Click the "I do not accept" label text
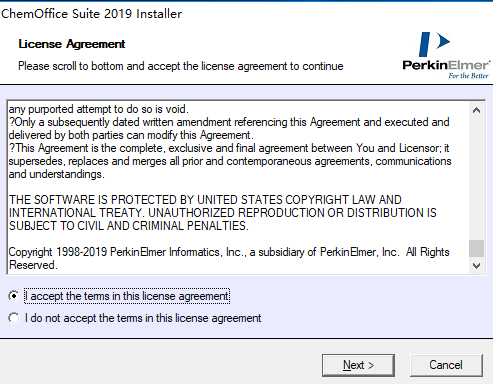Screen dimensions: 493x384 pyautogui.click(x=143, y=318)
